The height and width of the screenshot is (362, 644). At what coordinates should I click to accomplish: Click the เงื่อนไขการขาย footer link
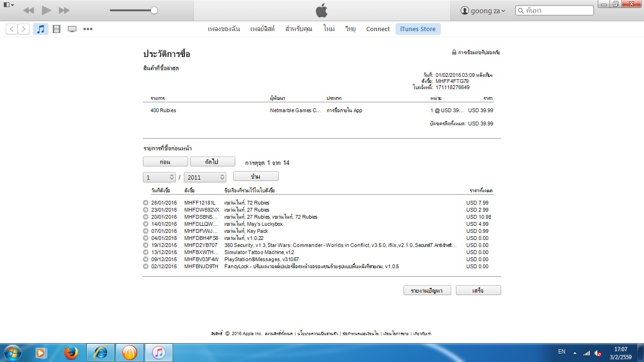(396, 334)
